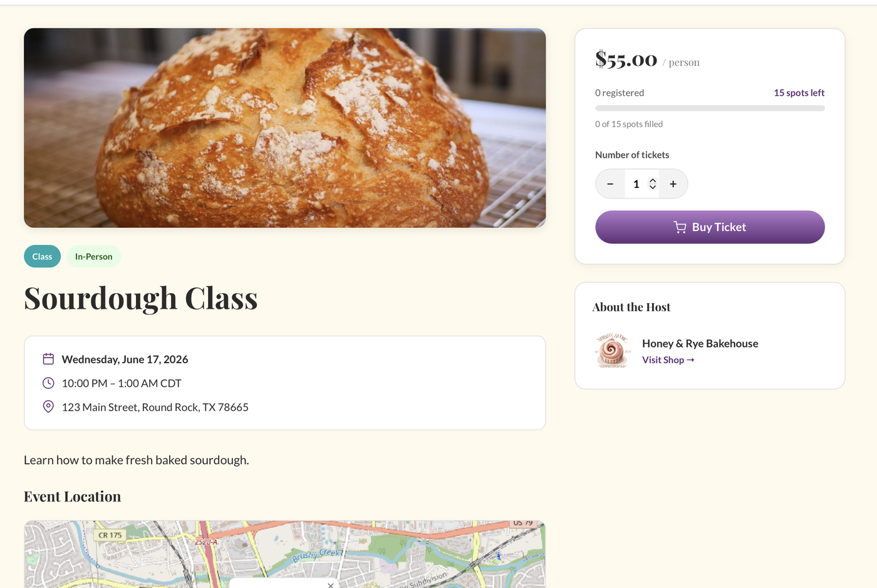
Task: Click the location pin icon beside the address
Action: (x=48, y=406)
